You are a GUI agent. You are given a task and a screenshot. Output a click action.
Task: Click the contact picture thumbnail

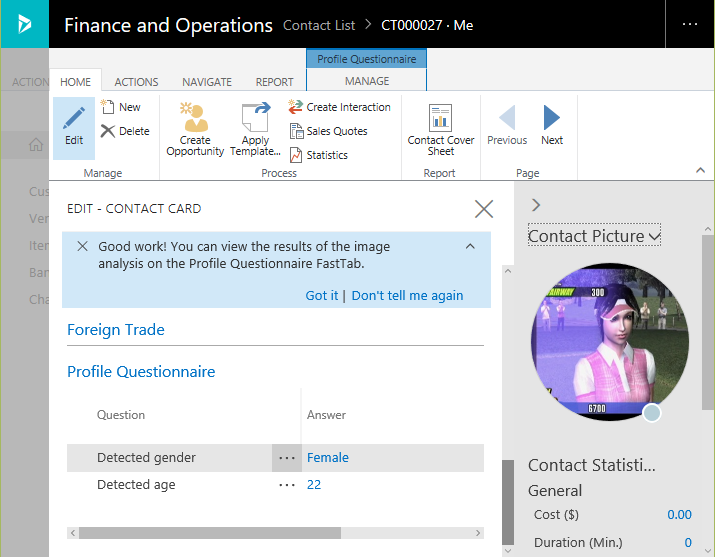click(610, 342)
